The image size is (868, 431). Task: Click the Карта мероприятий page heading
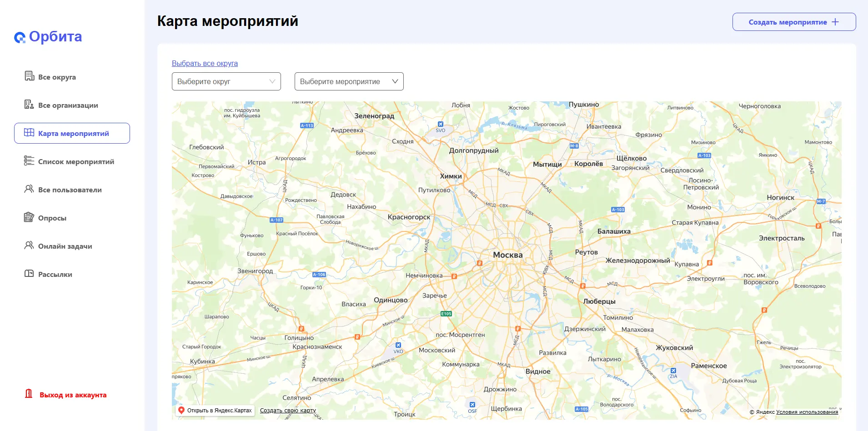(x=227, y=21)
